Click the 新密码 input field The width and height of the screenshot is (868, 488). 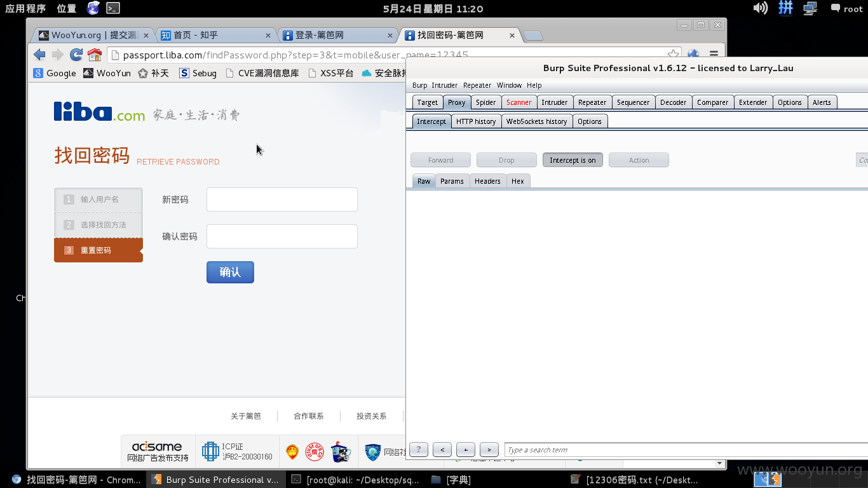click(x=282, y=200)
